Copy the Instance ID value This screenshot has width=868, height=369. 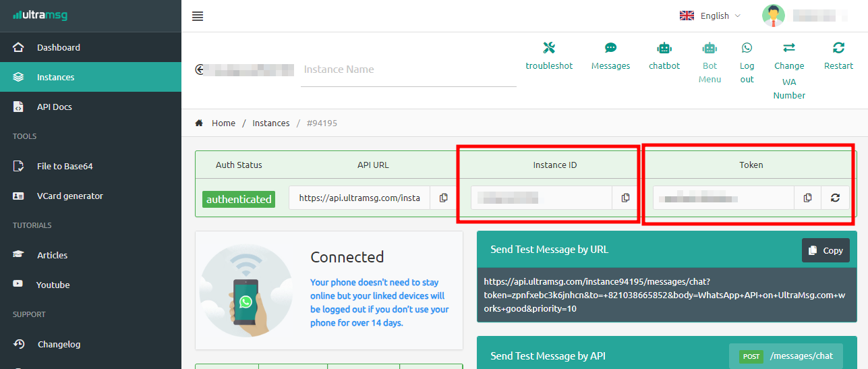point(625,198)
